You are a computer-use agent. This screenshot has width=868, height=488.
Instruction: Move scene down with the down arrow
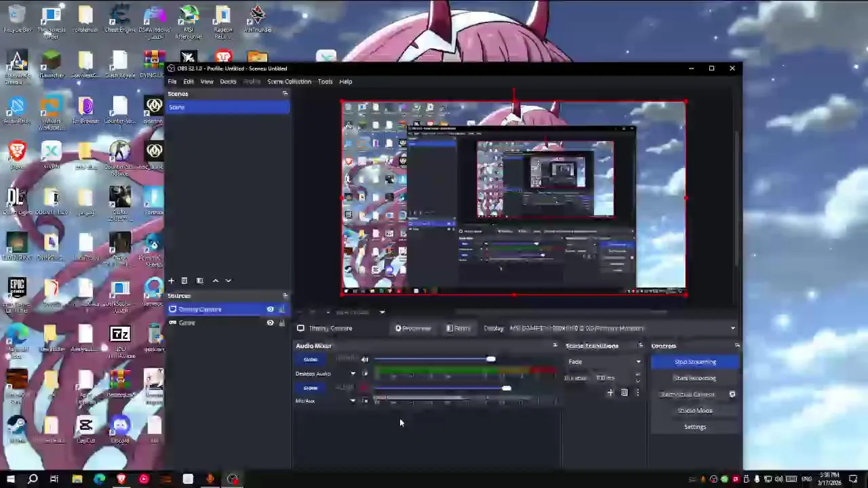point(229,281)
